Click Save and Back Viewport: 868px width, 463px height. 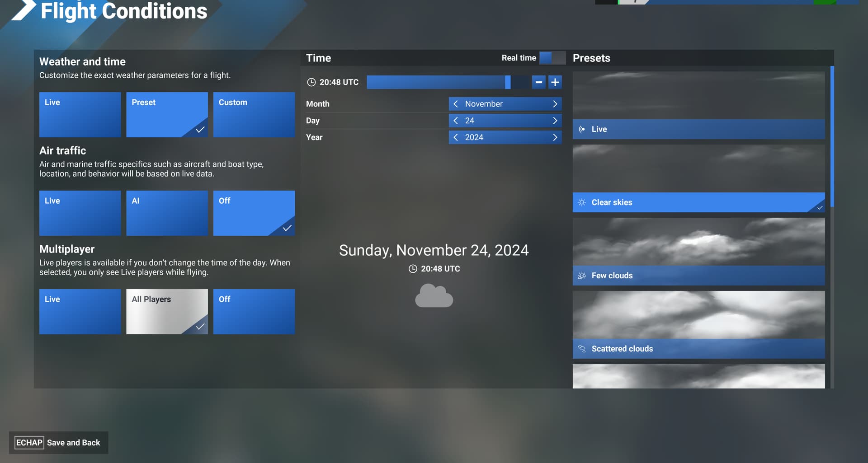coord(59,442)
